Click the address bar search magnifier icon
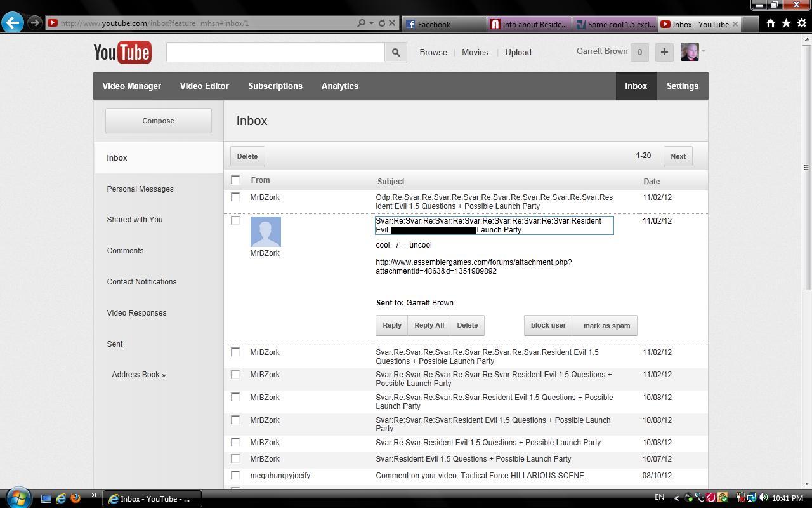This screenshot has width=812, height=508. [361, 23]
